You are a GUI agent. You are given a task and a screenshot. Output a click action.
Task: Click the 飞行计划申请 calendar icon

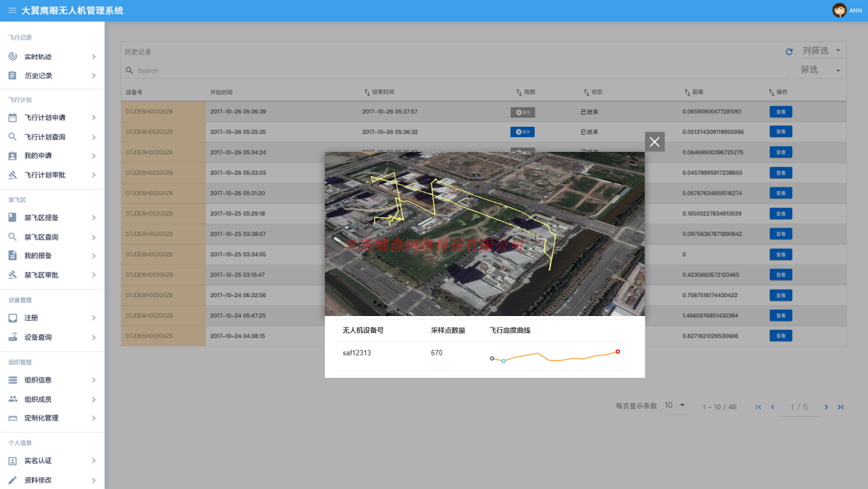point(12,118)
